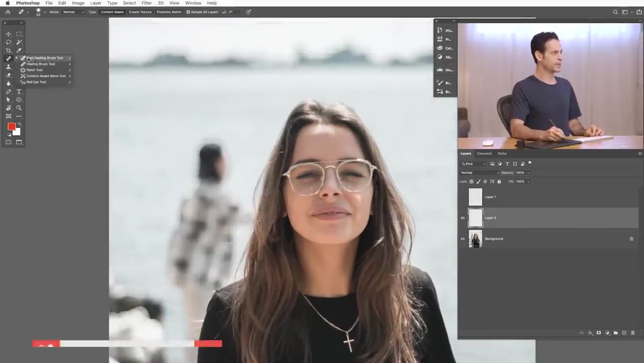Open the Color panel icon
Viewport: 644px width, 363px height.
tap(440, 48)
